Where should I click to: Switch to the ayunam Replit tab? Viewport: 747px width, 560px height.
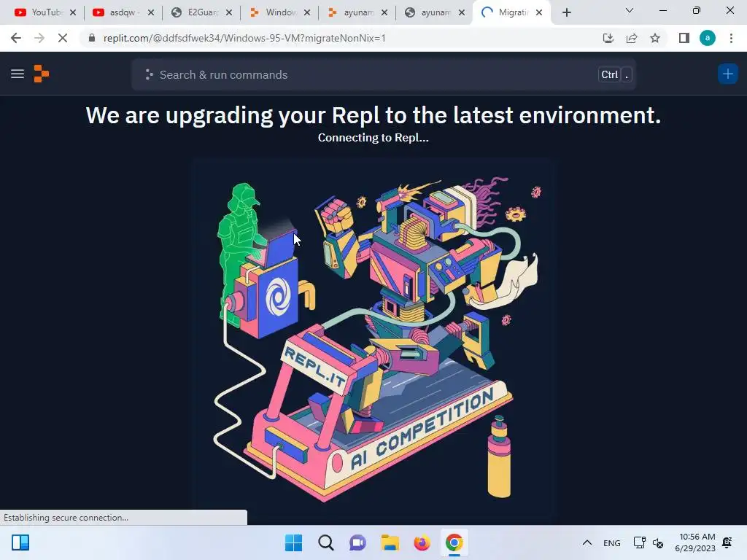(x=352, y=12)
